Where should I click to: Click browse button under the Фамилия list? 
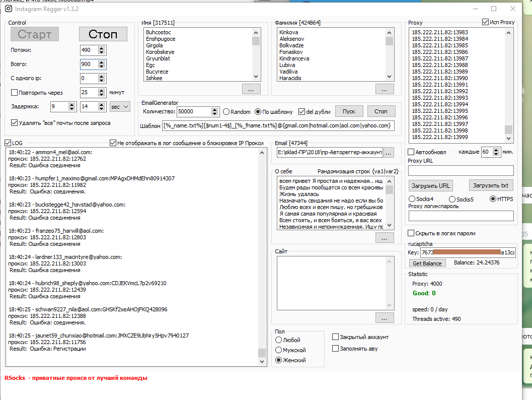[x=385, y=89]
